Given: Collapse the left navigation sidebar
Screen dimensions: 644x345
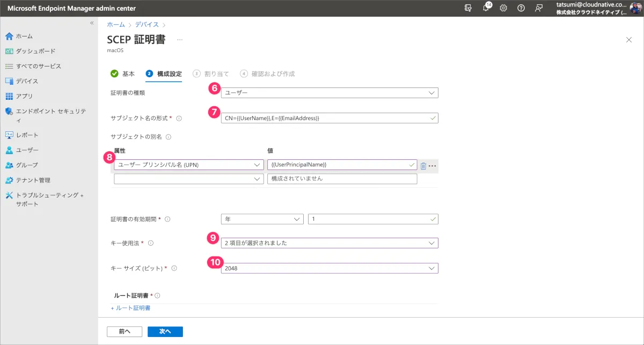Looking at the screenshot, I should [92, 23].
